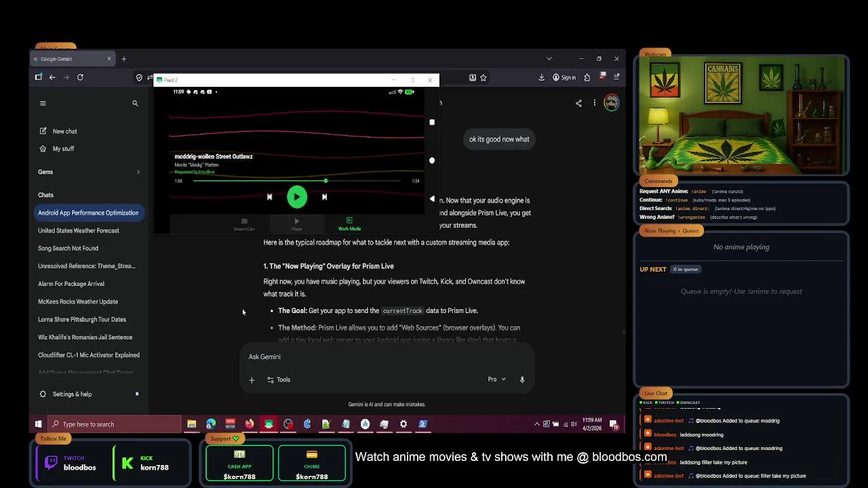Open taskbar clock showing 11:59 AM
The height and width of the screenshot is (488, 868).
pyautogui.click(x=591, y=424)
